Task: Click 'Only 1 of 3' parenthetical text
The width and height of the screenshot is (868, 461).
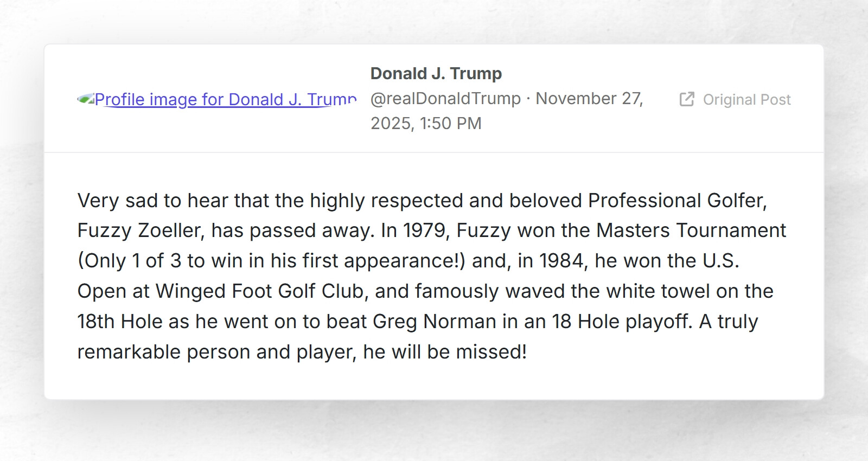Action: click(131, 261)
